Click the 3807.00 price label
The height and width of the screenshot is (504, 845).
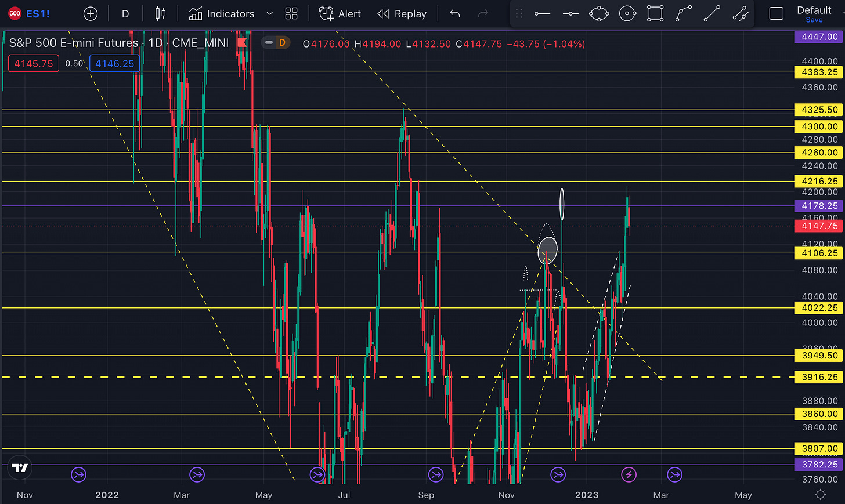[819, 449]
